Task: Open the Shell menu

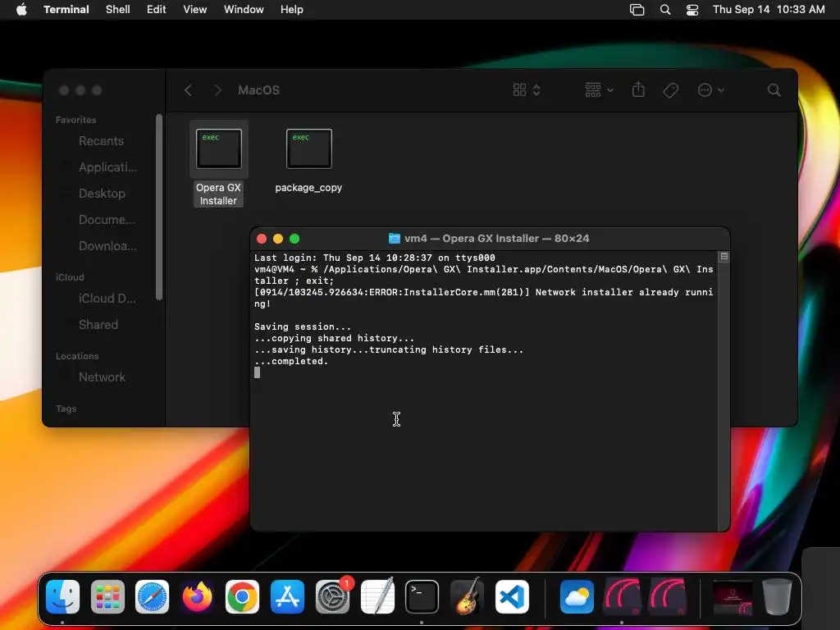Action: (118, 10)
